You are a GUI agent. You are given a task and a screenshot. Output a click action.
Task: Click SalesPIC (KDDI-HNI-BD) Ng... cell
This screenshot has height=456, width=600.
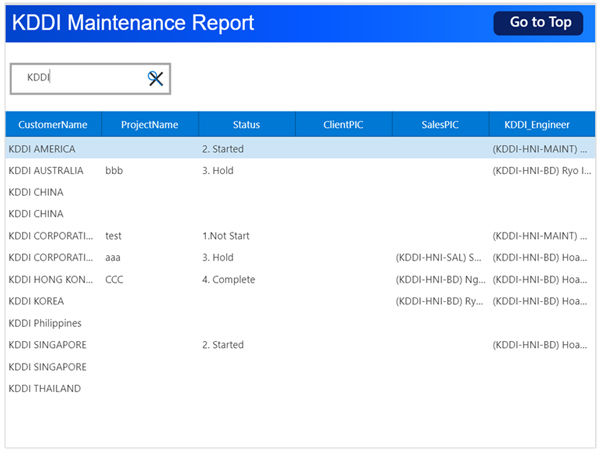point(440,280)
